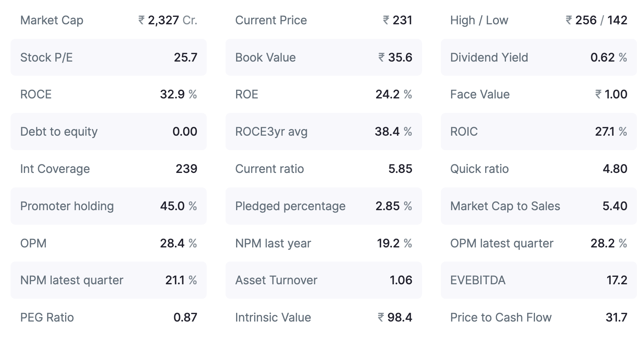Select the Dividend Yield card
Image resolution: width=644 pixels, height=338 pixels.
[x=538, y=57]
